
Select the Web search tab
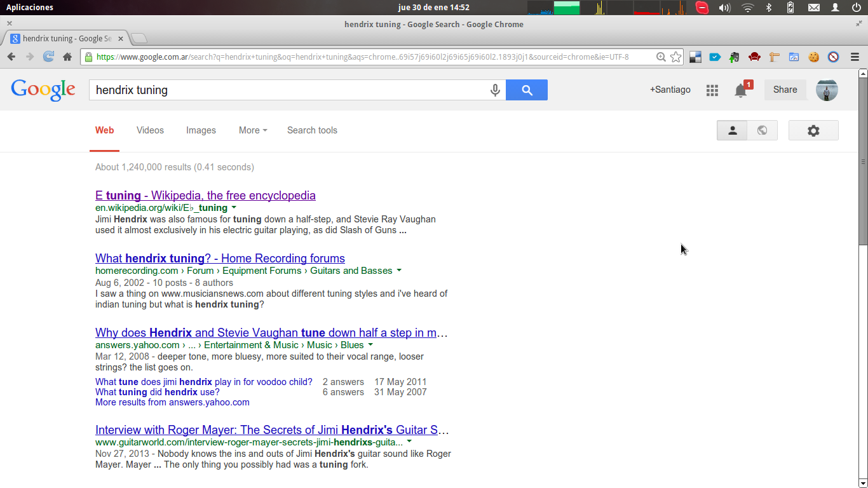(104, 130)
